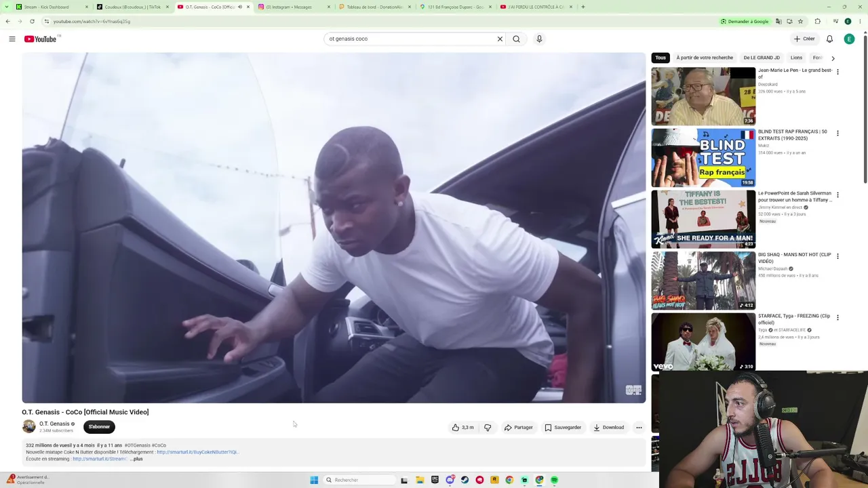Mute the O.T. Genasis tab audio

pos(239,7)
